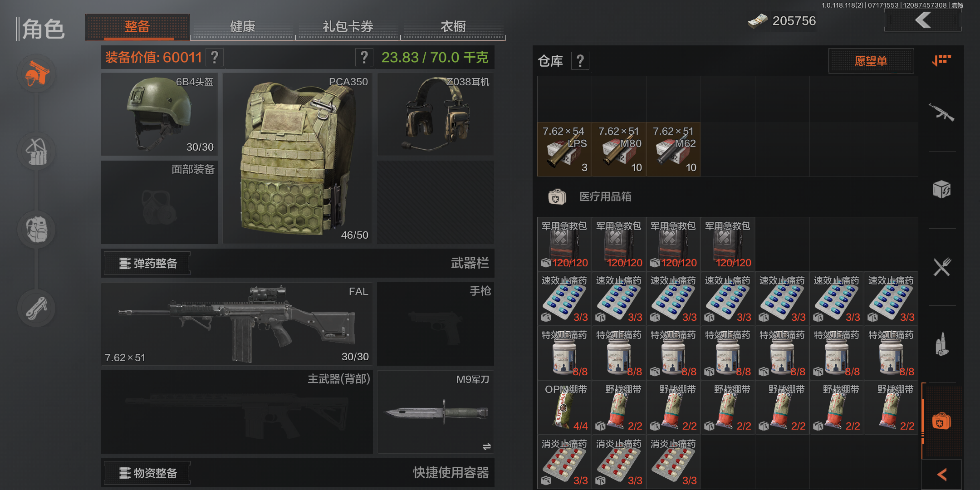Open the 整备 tab
980x490 pixels.
(x=137, y=27)
